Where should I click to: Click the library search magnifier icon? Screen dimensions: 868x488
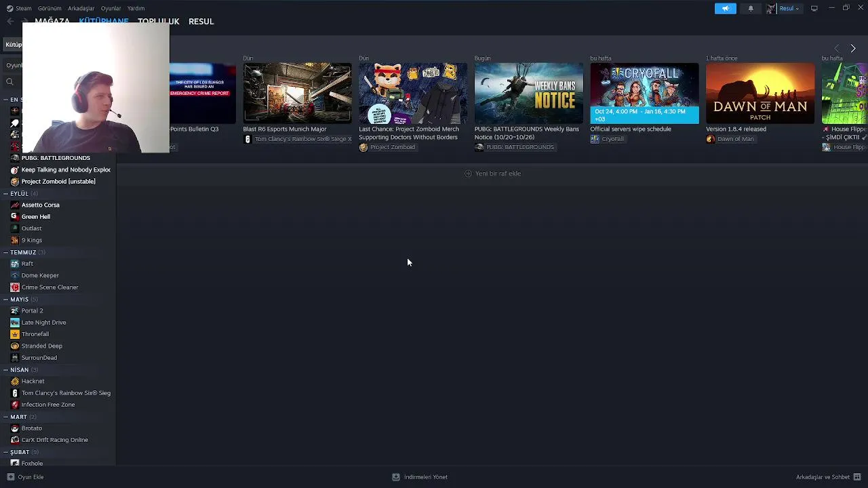click(x=9, y=82)
